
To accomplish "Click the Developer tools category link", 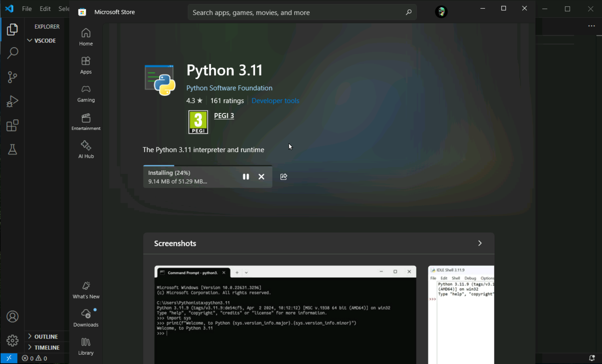I will [275, 101].
